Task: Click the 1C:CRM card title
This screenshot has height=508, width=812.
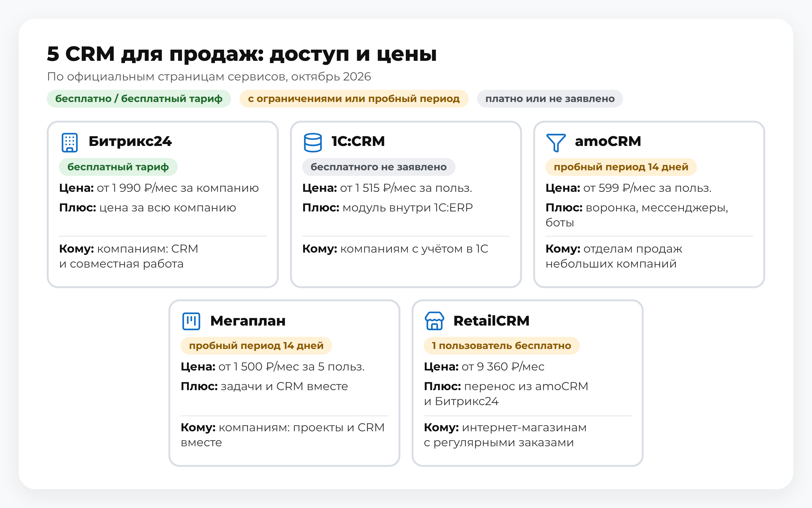Action: click(358, 142)
